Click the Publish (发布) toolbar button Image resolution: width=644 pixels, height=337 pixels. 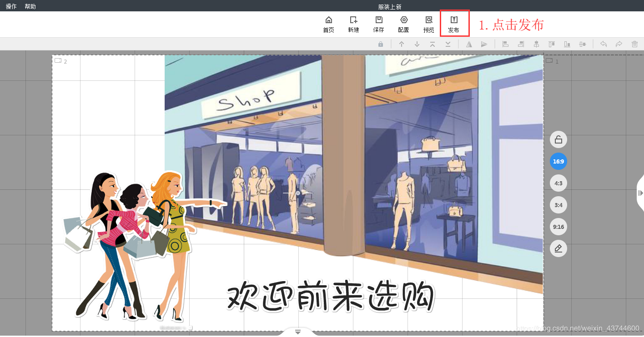[x=453, y=24]
